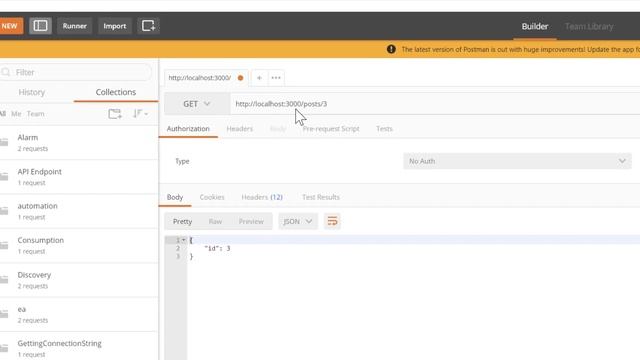
Task: Open the Collections tab in sidebar
Action: click(x=116, y=92)
